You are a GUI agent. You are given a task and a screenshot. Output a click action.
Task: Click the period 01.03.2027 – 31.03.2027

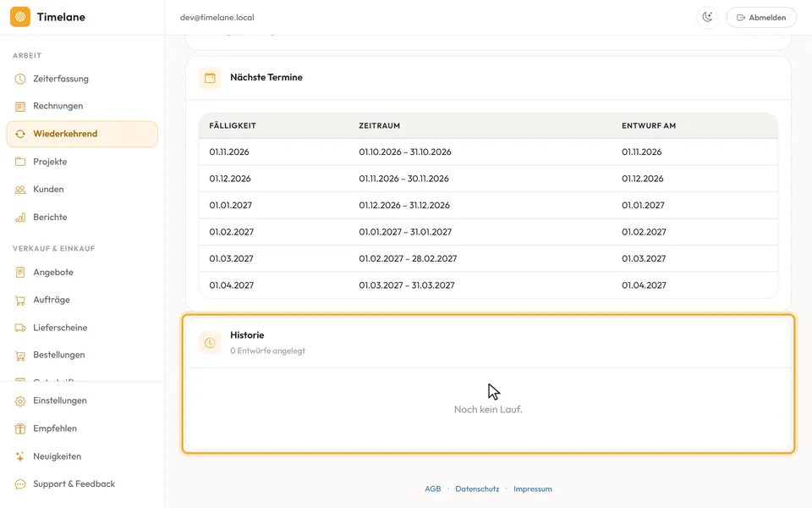coord(407,285)
